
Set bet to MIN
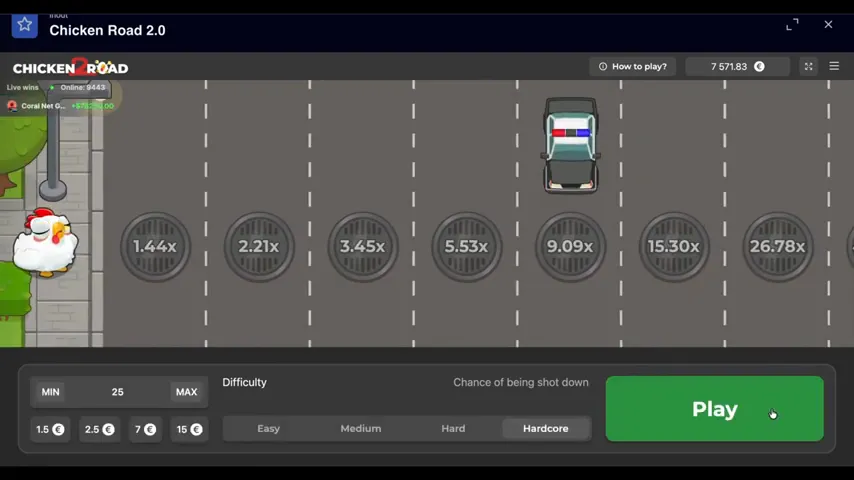[51, 392]
